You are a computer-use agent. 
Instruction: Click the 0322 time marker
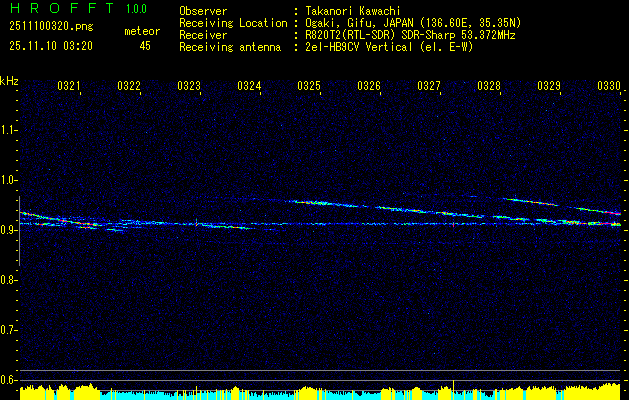point(129,85)
